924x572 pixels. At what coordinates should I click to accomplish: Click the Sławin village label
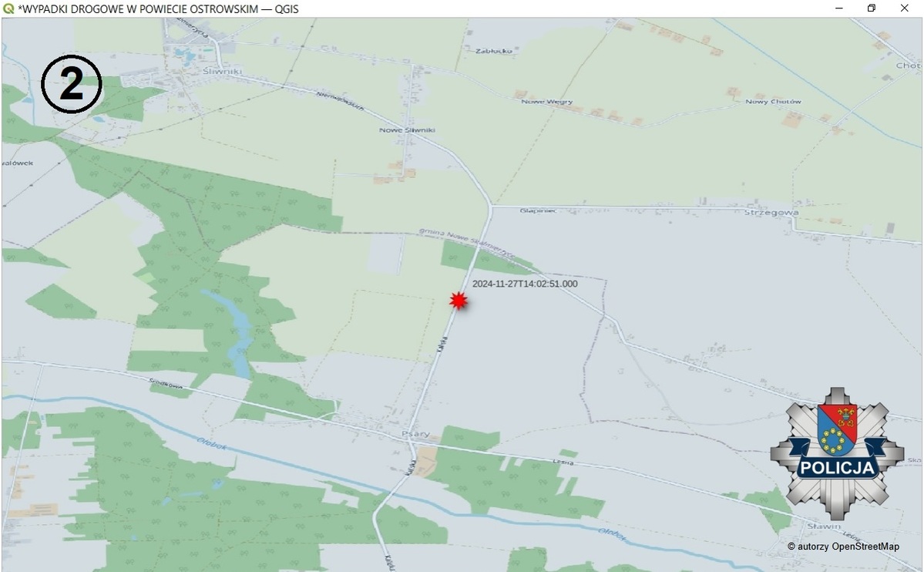824,526
